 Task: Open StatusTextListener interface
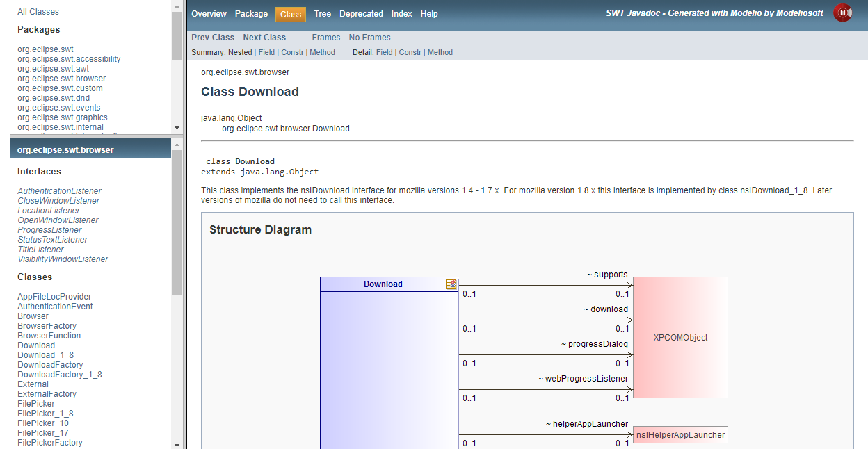pyautogui.click(x=52, y=240)
